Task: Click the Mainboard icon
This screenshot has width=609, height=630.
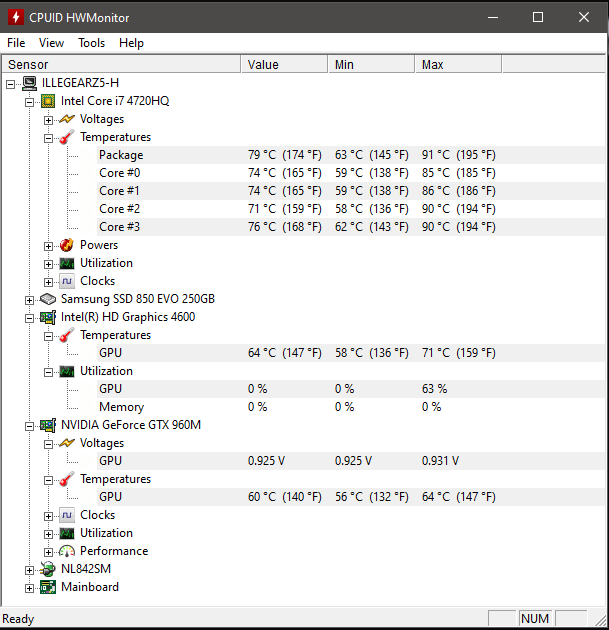Action: pyautogui.click(x=48, y=587)
